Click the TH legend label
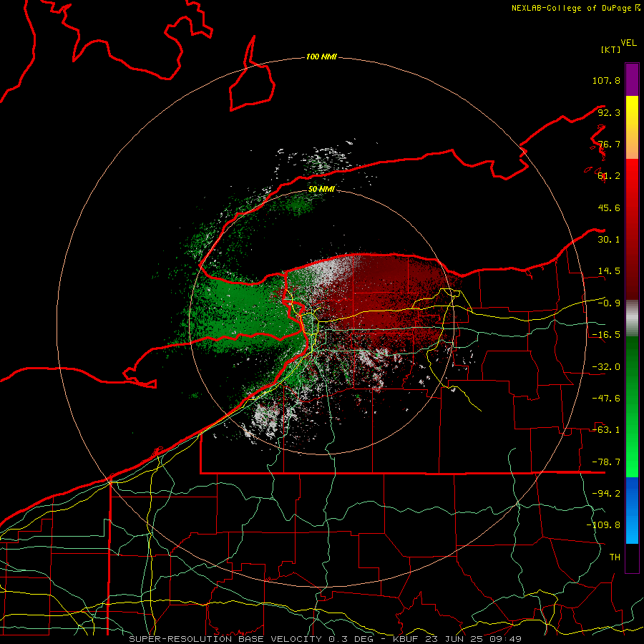The image size is (644, 644). [x=615, y=557]
